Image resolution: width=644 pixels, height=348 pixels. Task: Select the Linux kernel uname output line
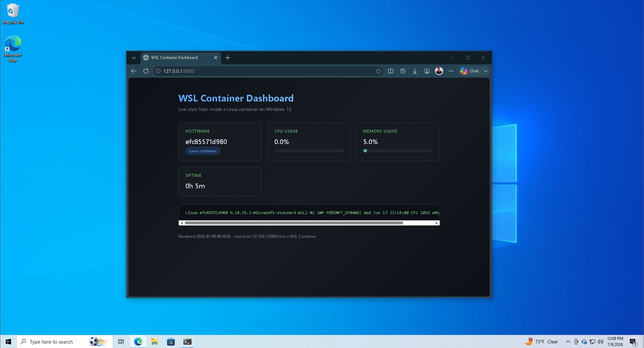pos(312,213)
